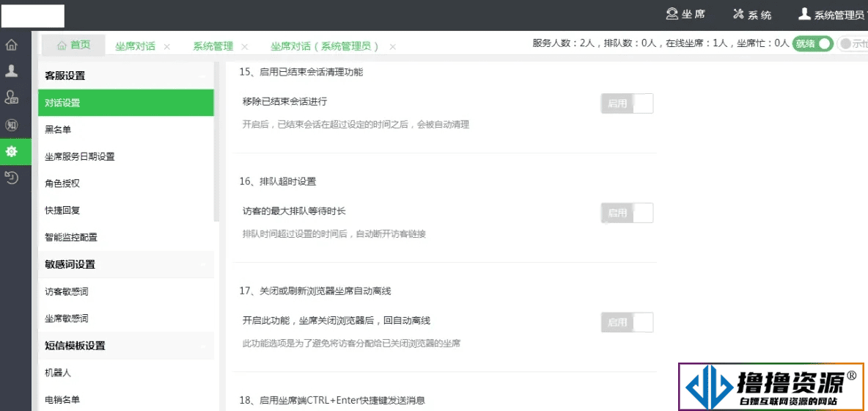Toggle 坐席关闭浏览器后自动离线 switch
The height and width of the screenshot is (411, 868).
[x=628, y=322]
